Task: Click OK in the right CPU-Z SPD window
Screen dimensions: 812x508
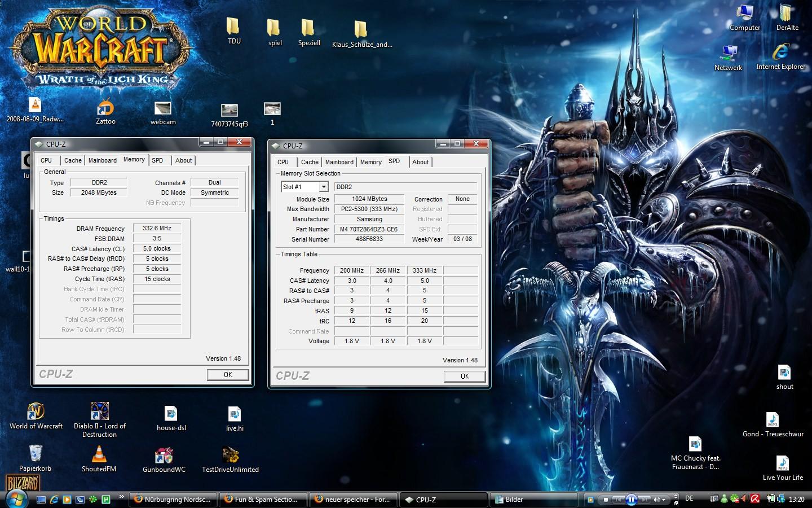Action: tap(465, 376)
